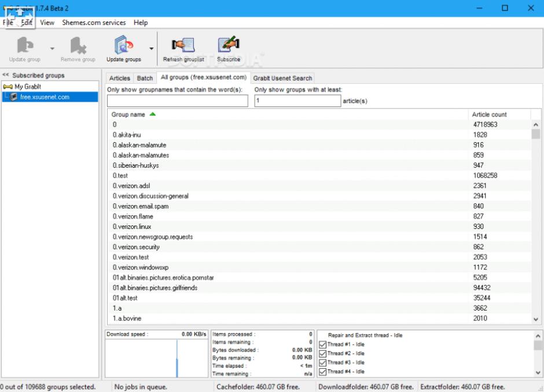Uncheck the Thread #2 - Idle checkbox
Image resolution: width=544 pixels, height=392 pixels.
[x=323, y=354]
